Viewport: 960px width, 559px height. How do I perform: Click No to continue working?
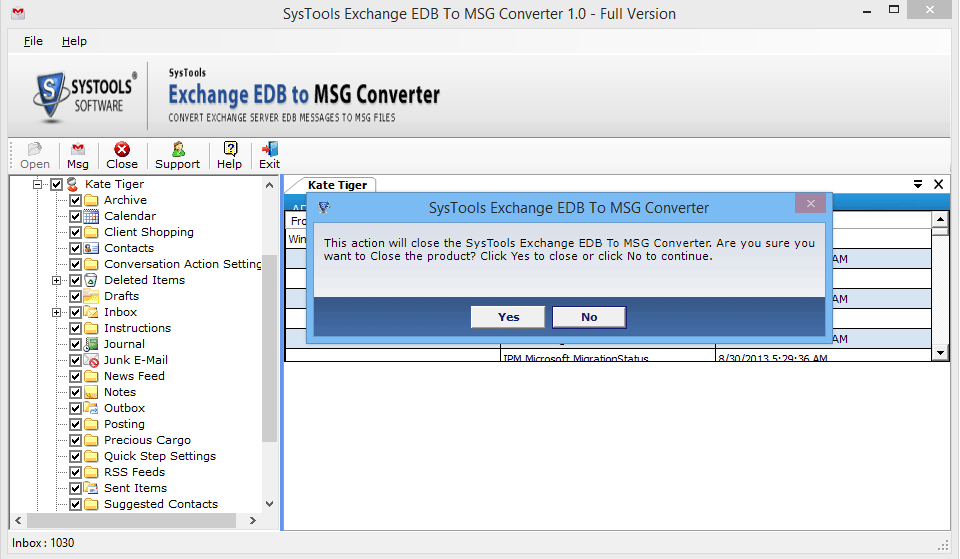(589, 317)
